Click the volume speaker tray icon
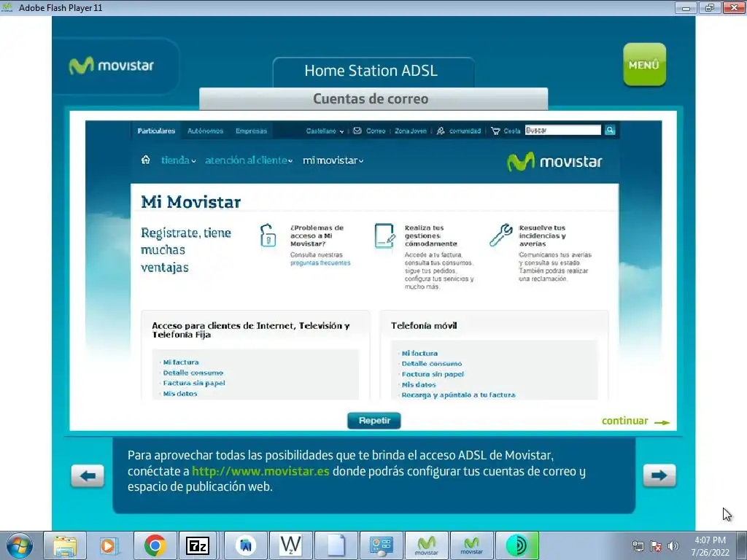The height and width of the screenshot is (560, 747). [x=673, y=546]
